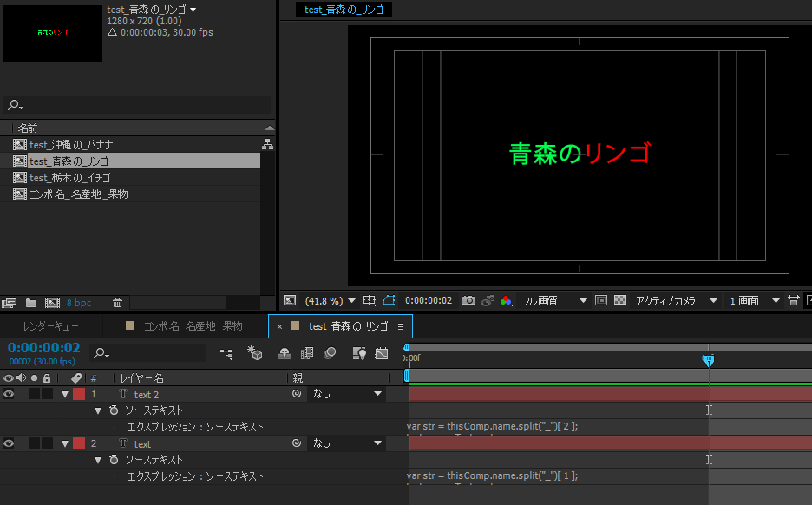Toggle mask and shape path visibility
The image size is (812, 505).
tap(389, 301)
